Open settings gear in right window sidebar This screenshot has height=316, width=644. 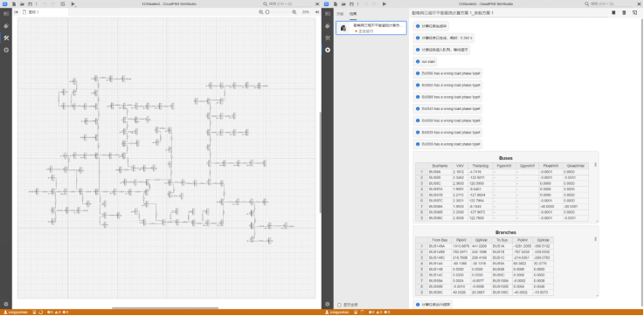point(328,304)
